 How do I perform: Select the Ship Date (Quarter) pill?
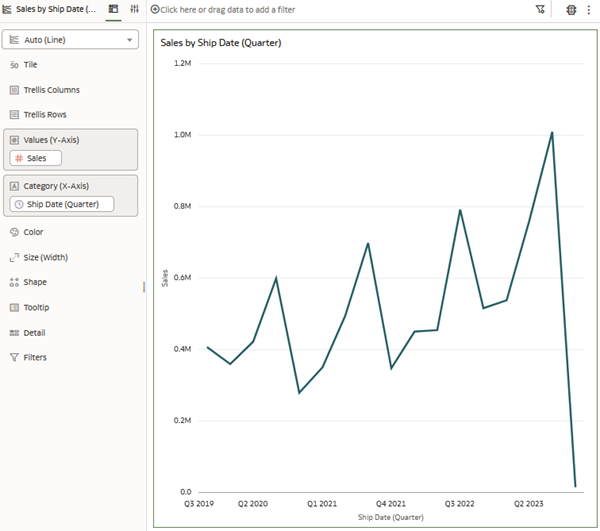62,204
